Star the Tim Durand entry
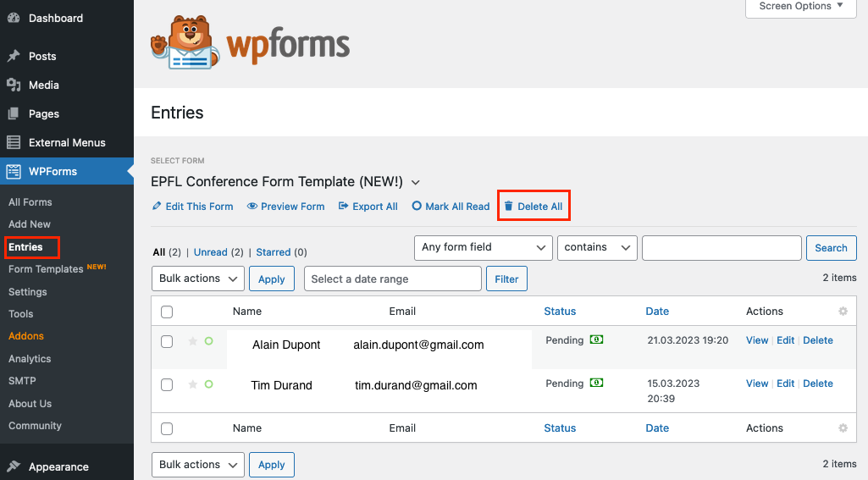The image size is (868, 480). 192,384
